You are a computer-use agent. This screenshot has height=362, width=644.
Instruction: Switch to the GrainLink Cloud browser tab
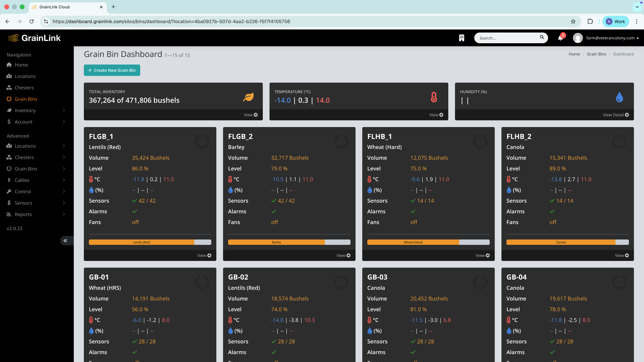pos(55,7)
